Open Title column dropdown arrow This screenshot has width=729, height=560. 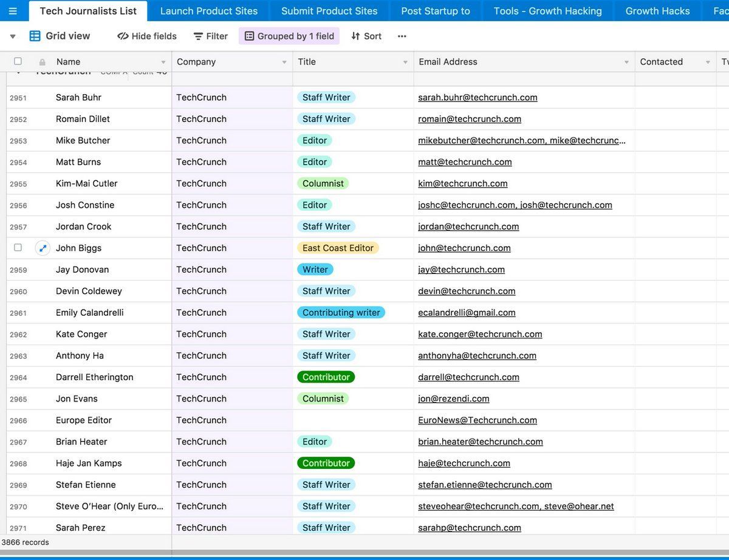click(405, 62)
